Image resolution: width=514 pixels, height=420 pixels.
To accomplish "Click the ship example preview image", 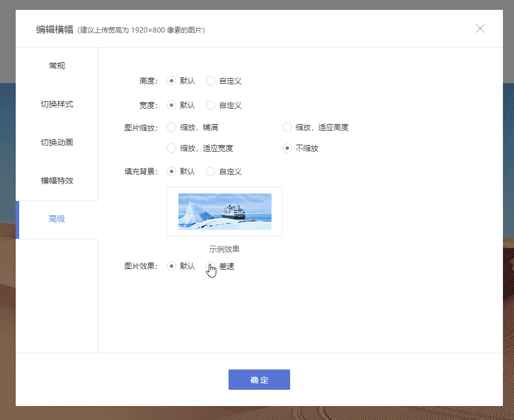I will [224, 211].
